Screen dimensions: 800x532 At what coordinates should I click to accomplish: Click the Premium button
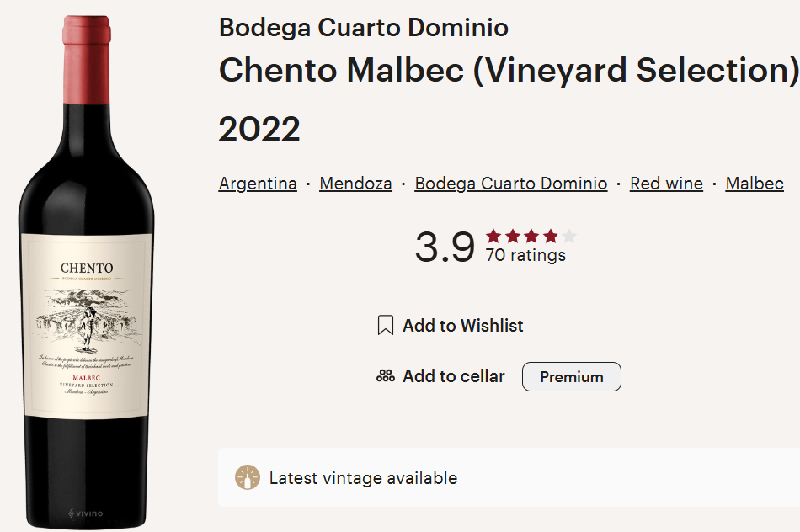tap(571, 376)
